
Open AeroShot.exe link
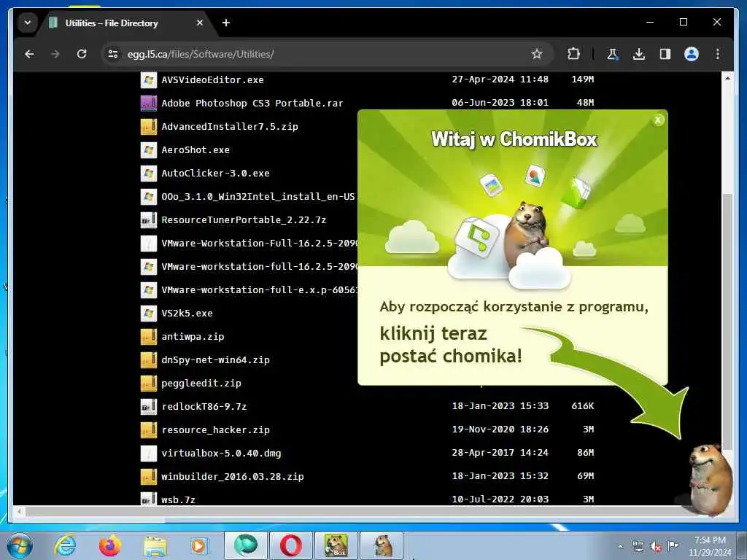[196, 150]
